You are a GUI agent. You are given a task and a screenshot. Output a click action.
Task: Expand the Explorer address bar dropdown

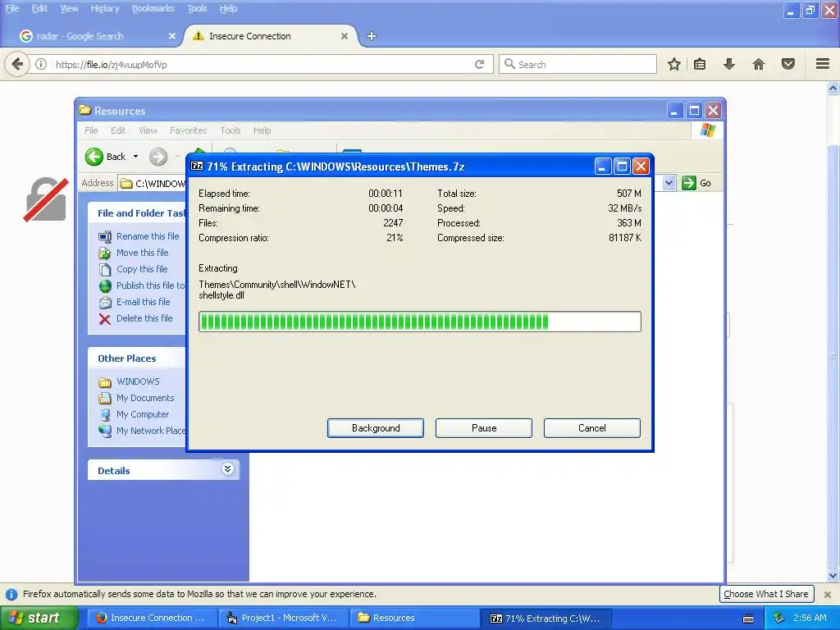point(669,183)
